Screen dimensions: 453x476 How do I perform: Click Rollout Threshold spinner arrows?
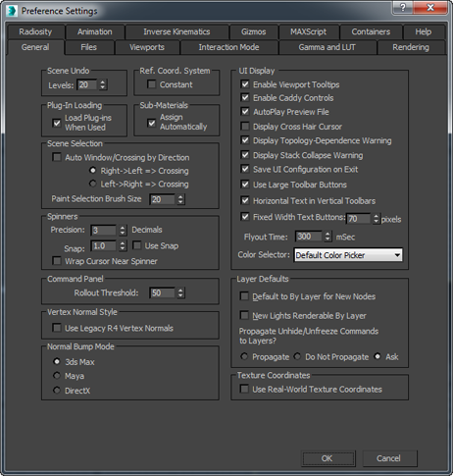point(180,292)
